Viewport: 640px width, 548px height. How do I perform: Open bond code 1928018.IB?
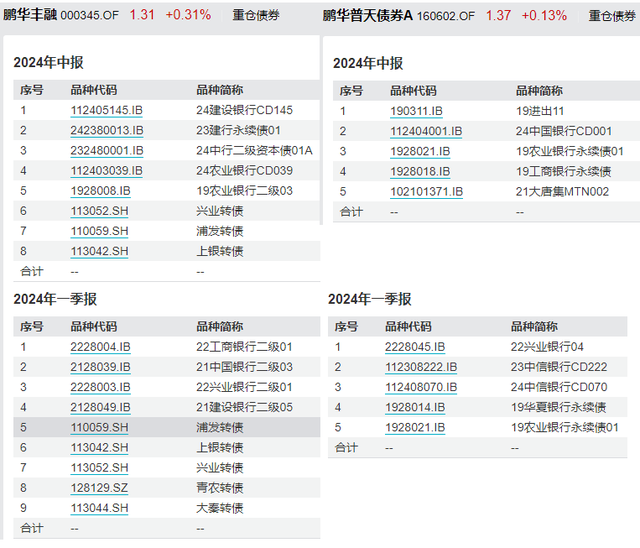(x=420, y=172)
